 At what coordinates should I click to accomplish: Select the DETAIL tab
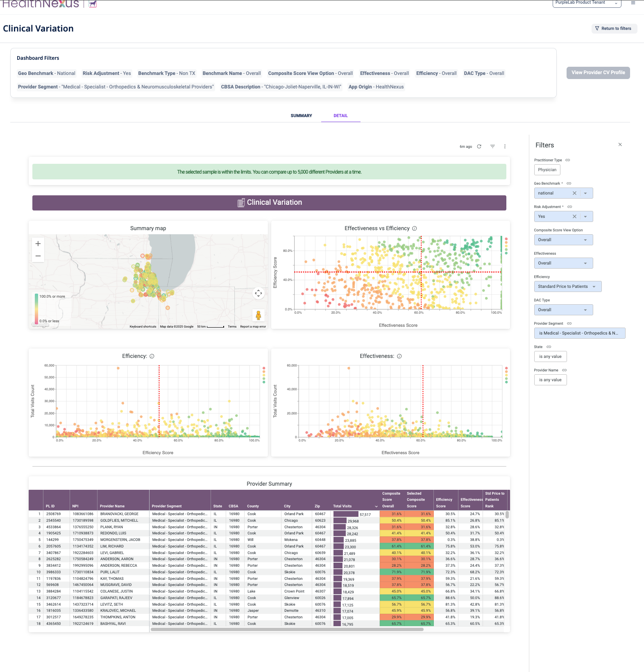[x=340, y=116]
